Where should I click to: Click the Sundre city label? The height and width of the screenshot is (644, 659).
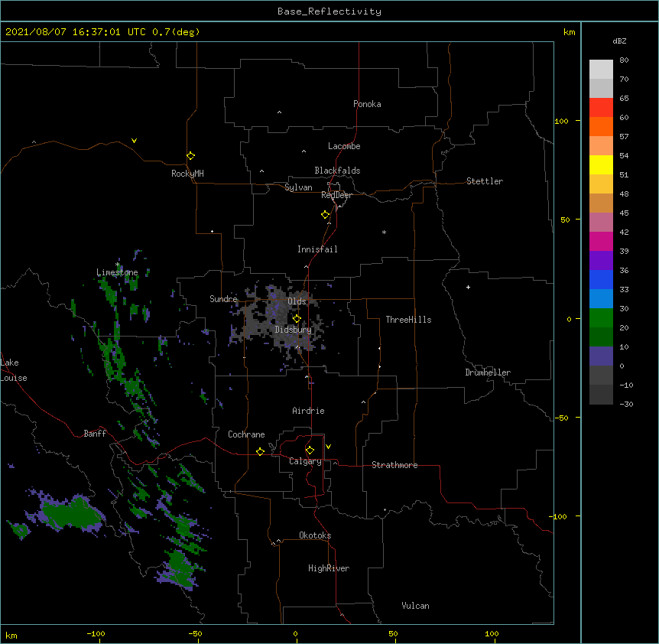pyautogui.click(x=223, y=299)
